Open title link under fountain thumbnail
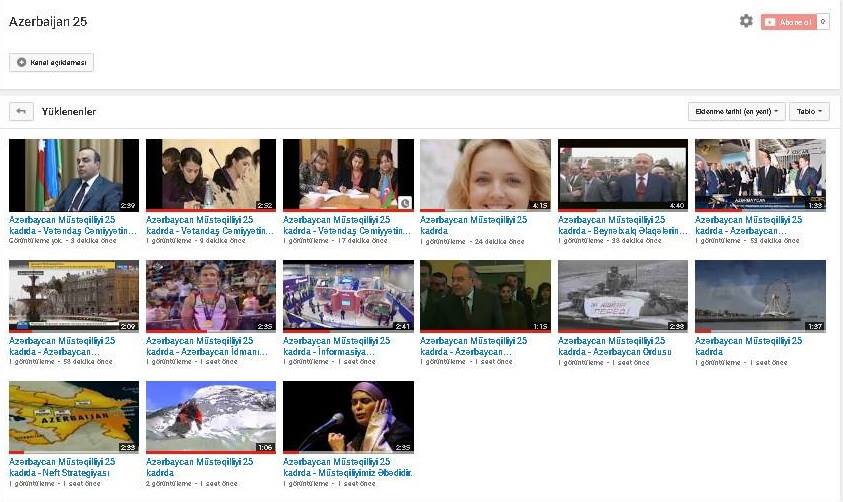 (62, 346)
